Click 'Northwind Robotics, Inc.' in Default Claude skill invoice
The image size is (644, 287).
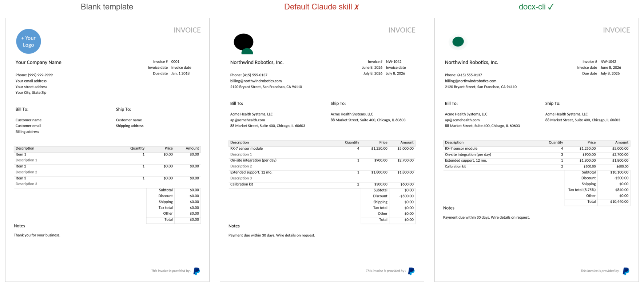tap(257, 62)
